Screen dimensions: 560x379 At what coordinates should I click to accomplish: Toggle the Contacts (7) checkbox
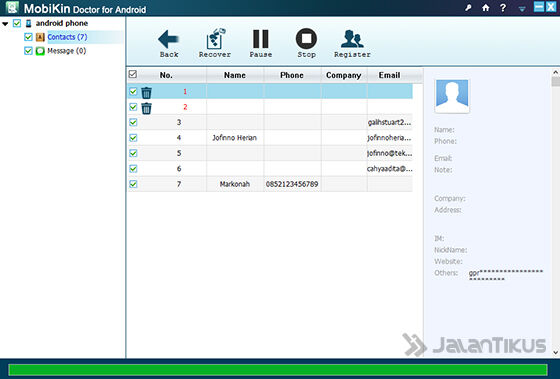point(28,37)
